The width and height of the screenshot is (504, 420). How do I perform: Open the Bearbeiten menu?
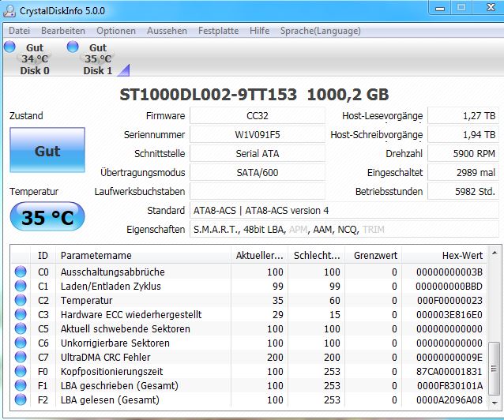coord(63,31)
